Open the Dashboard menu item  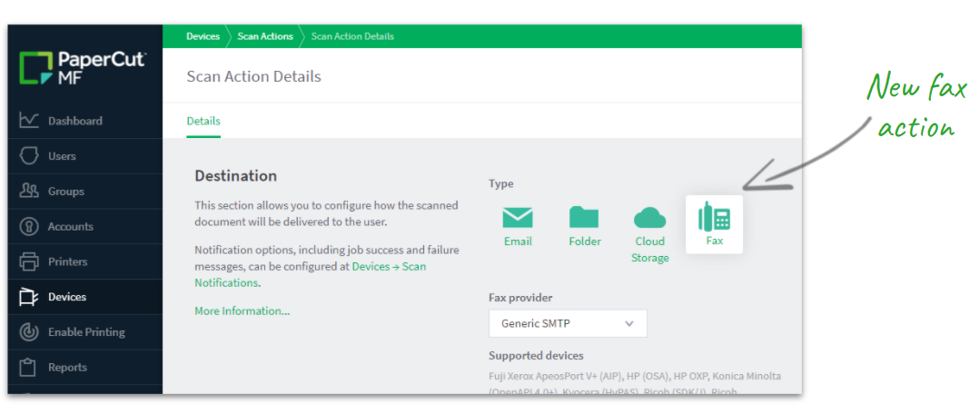[x=85, y=121]
